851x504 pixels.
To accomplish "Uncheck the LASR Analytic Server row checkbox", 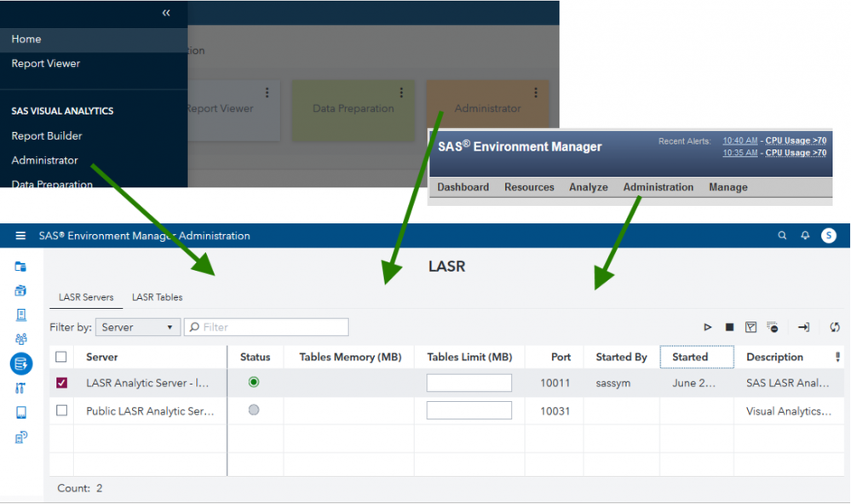I will point(62,382).
